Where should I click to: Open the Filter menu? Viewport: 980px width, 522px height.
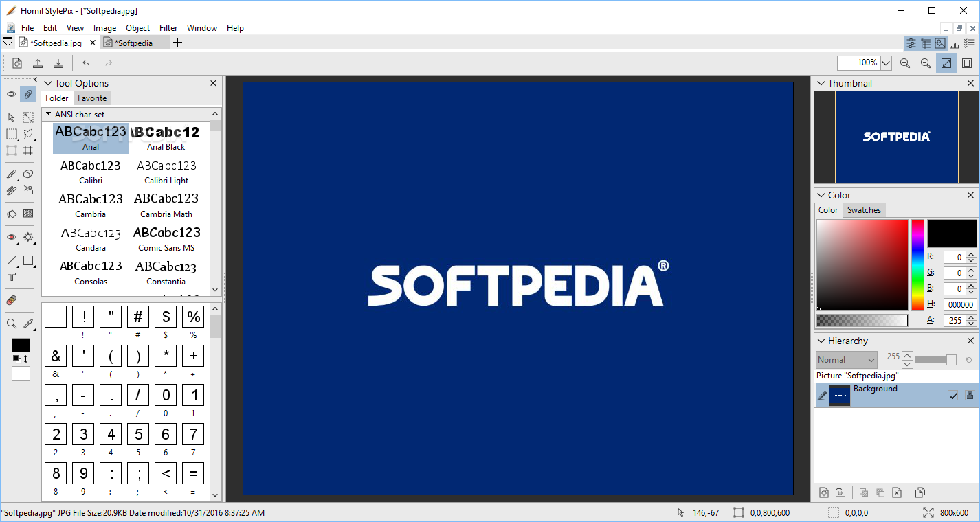(x=168, y=28)
